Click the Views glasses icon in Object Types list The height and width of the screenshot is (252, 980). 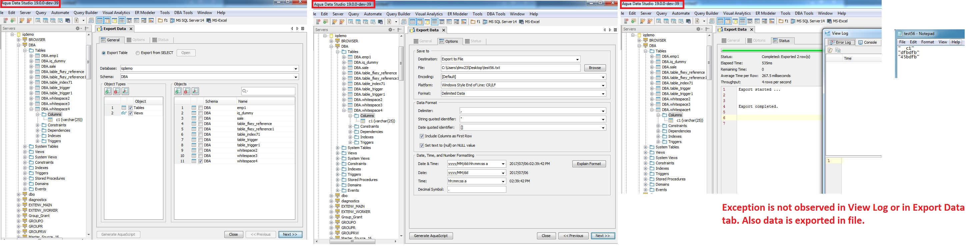click(x=124, y=113)
